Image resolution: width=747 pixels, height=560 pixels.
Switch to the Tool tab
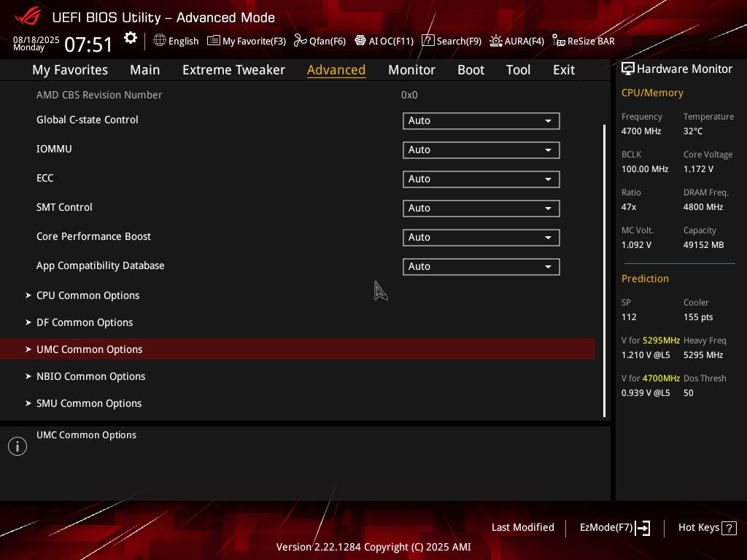pos(519,70)
